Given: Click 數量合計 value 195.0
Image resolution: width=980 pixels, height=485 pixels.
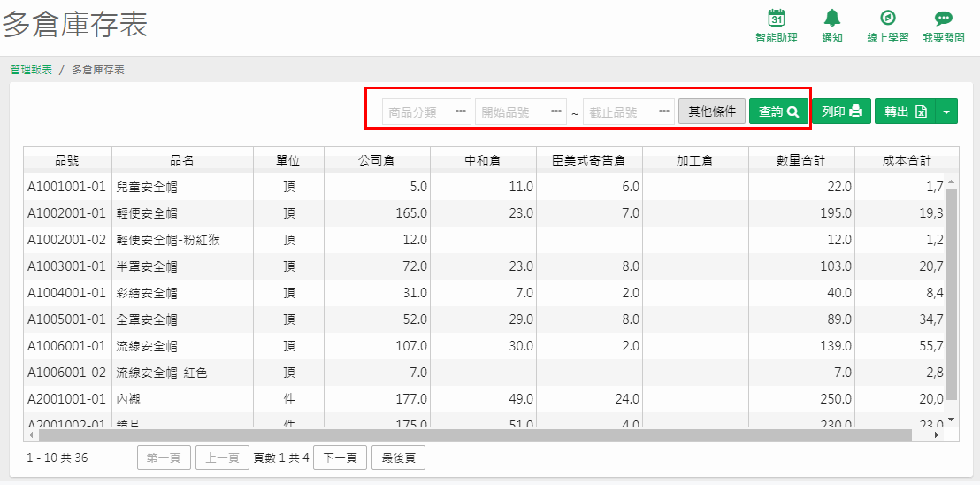Looking at the screenshot, I should pyautogui.click(x=836, y=213).
